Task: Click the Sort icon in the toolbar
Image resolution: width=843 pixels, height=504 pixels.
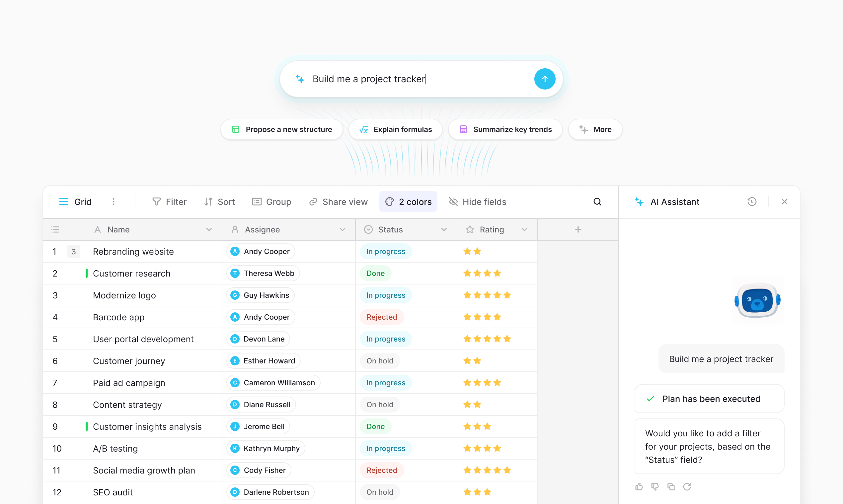Action: (209, 201)
